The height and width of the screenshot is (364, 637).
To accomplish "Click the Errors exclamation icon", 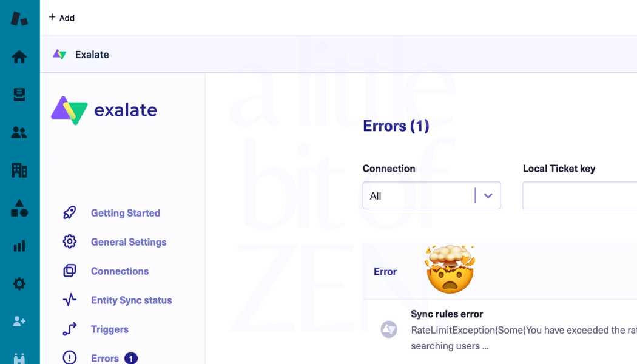I will (x=69, y=357).
